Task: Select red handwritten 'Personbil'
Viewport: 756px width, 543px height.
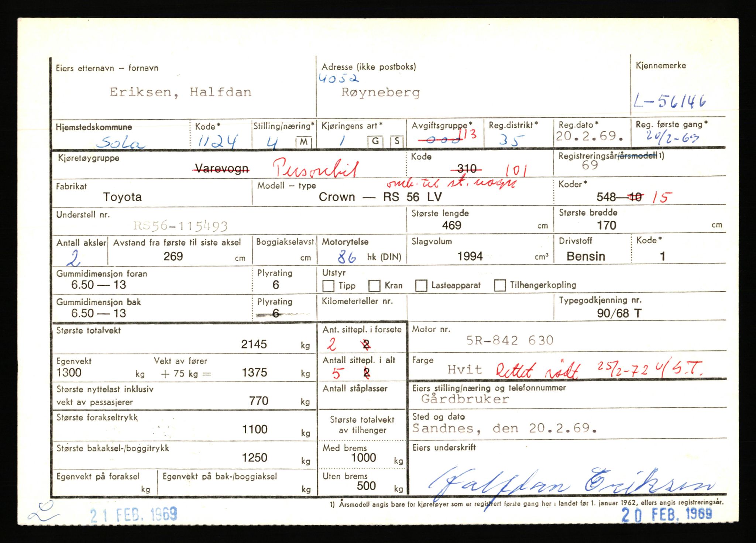Action: pyautogui.click(x=316, y=169)
